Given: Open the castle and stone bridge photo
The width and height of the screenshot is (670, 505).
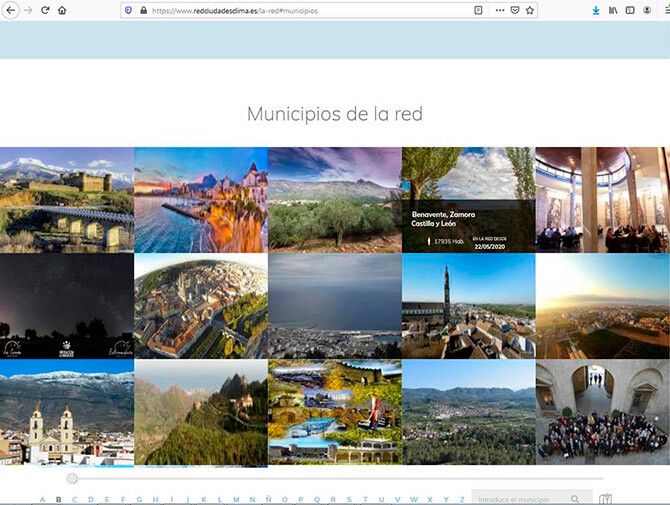Looking at the screenshot, I should (x=66, y=199).
